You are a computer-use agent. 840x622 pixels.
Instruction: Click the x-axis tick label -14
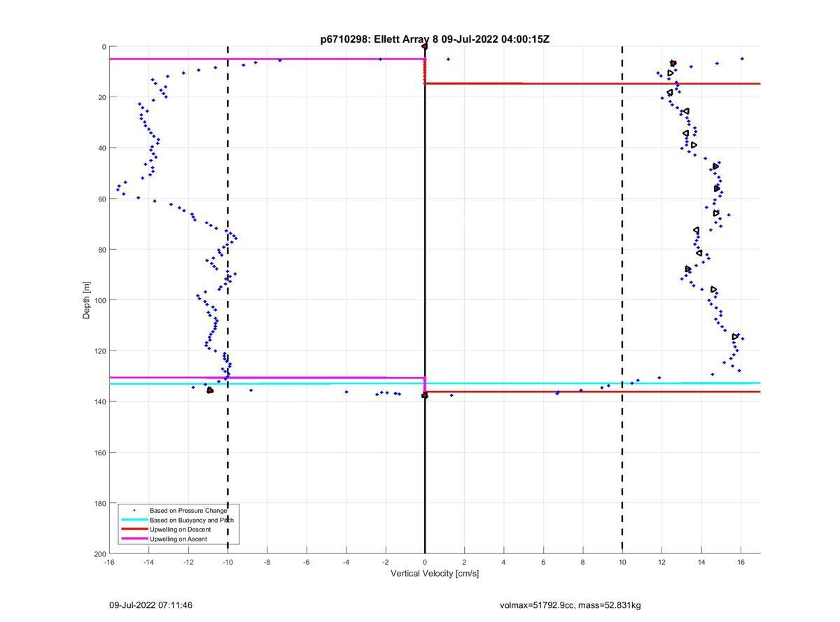click(x=148, y=562)
